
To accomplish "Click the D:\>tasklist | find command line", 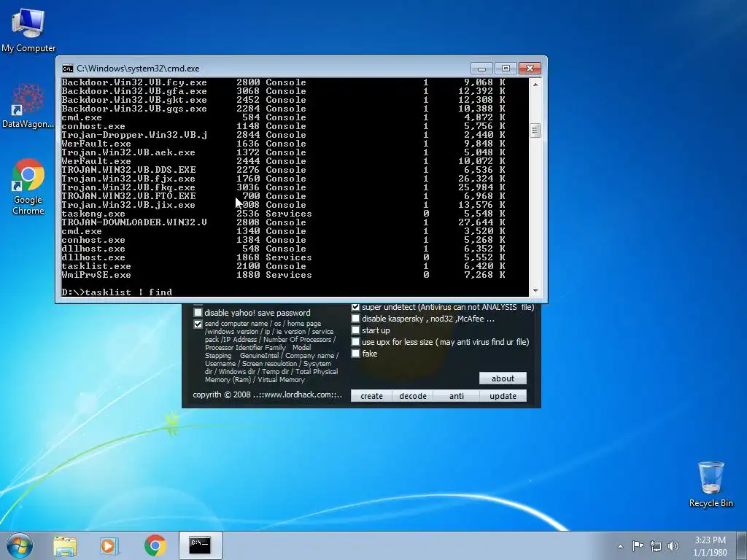I will [117, 292].
